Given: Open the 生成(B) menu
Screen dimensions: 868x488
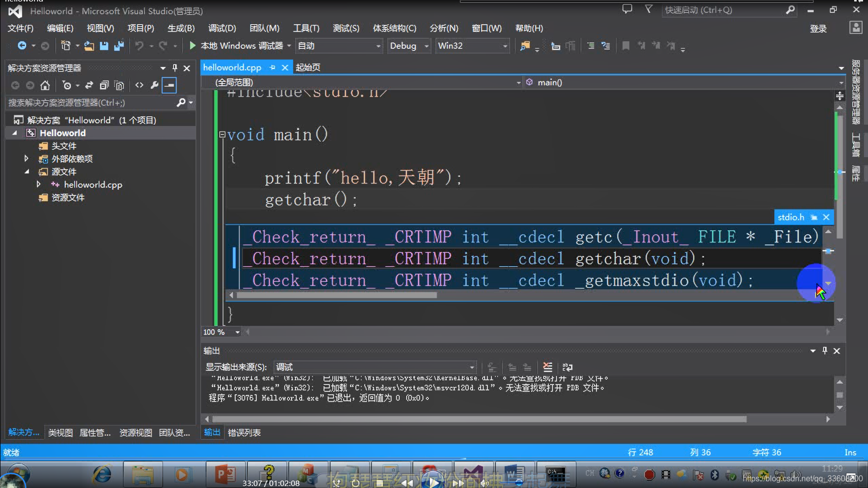Looking at the screenshot, I should point(181,28).
